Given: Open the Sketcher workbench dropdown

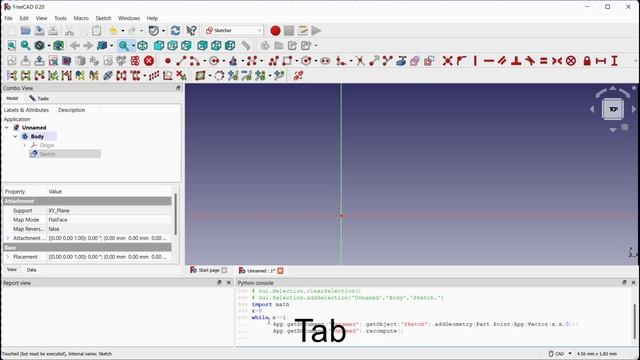Looking at the screenshot, I should point(233,31).
